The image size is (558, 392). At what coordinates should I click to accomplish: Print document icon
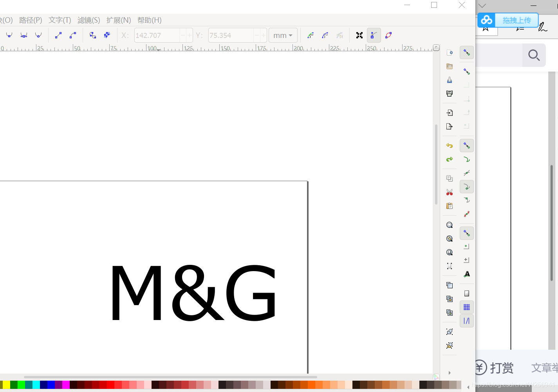pos(450,94)
